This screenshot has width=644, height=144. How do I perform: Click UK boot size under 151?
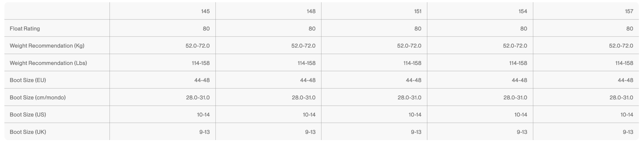click(416, 132)
